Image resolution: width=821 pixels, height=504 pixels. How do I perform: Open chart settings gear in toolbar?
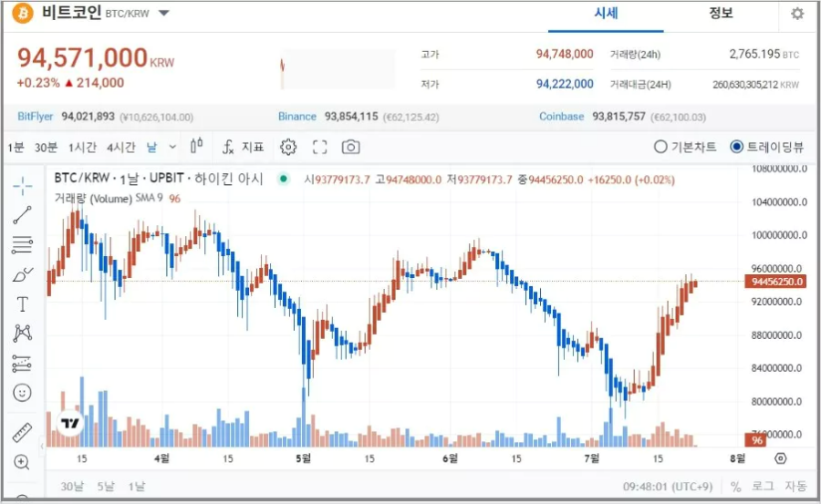(288, 148)
